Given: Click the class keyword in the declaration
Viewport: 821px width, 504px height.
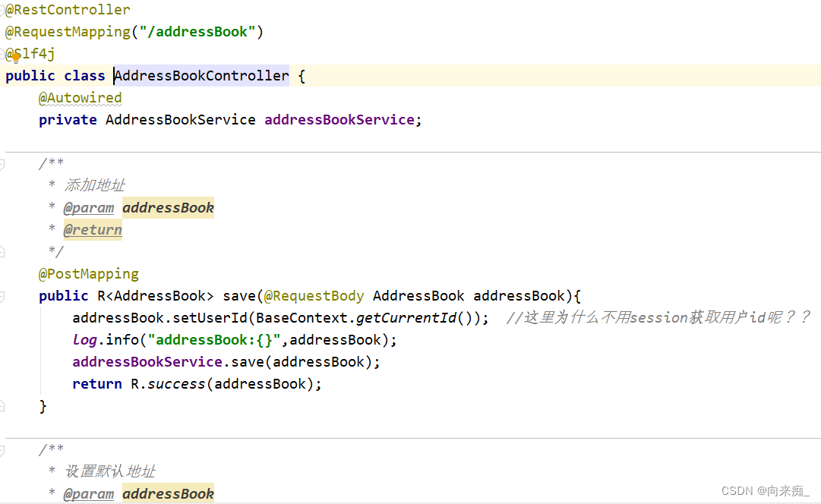Looking at the screenshot, I should click(x=84, y=76).
